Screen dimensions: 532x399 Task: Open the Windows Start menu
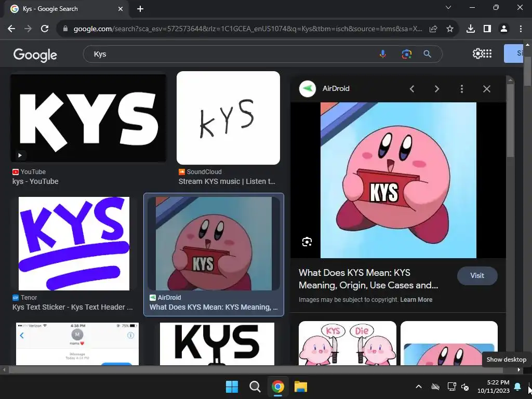(x=232, y=387)
